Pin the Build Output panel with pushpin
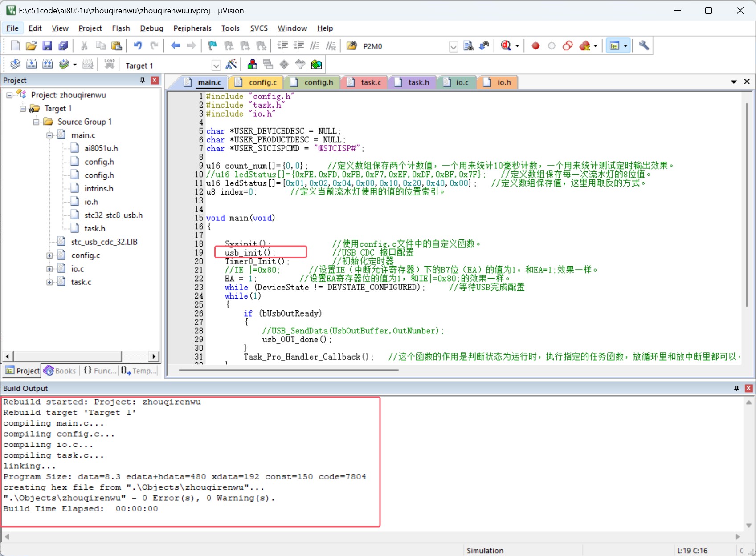Viewport: 756px width, 556px height. tap(736, 388)
